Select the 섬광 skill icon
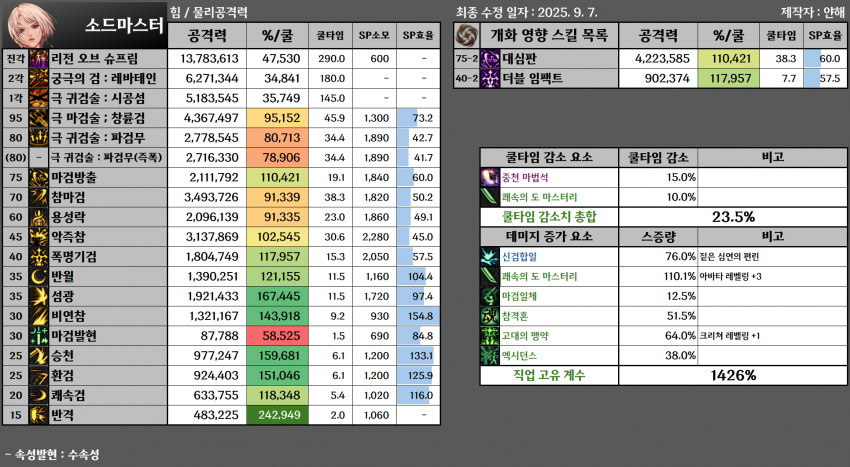Viewport: 850px width, 467px height. (39, 296)
